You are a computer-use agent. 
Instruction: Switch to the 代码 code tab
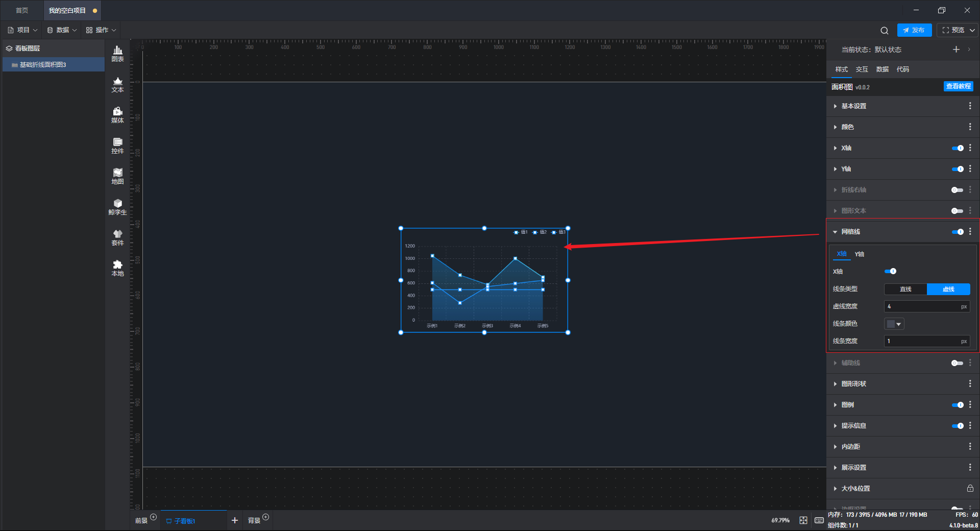[x=902, y=69]
